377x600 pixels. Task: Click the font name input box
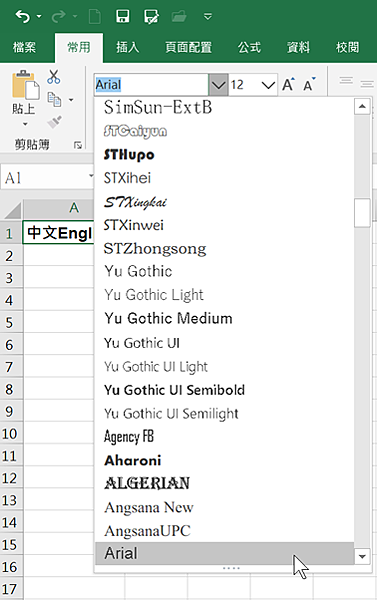[152, 85]
